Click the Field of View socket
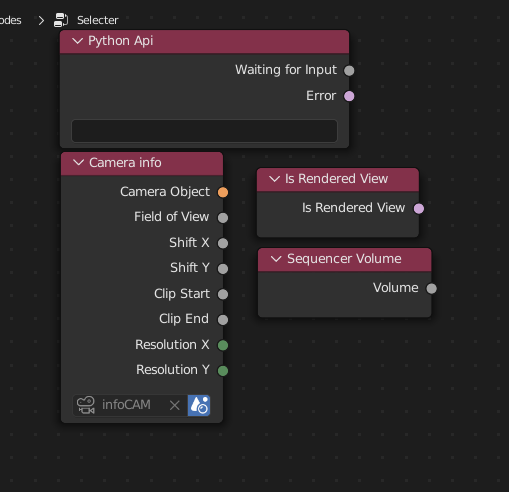This screenshot has width=509, height=492. [223, 218]
